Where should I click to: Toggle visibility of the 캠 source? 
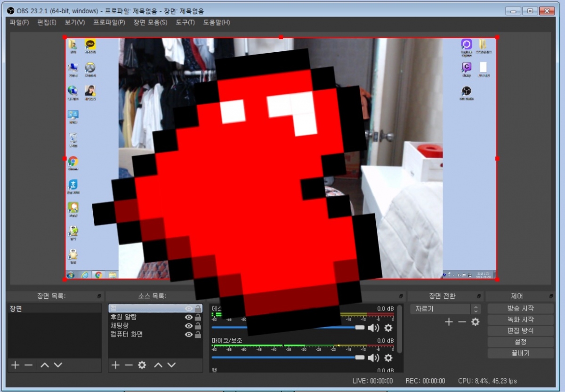coord(189,309)
